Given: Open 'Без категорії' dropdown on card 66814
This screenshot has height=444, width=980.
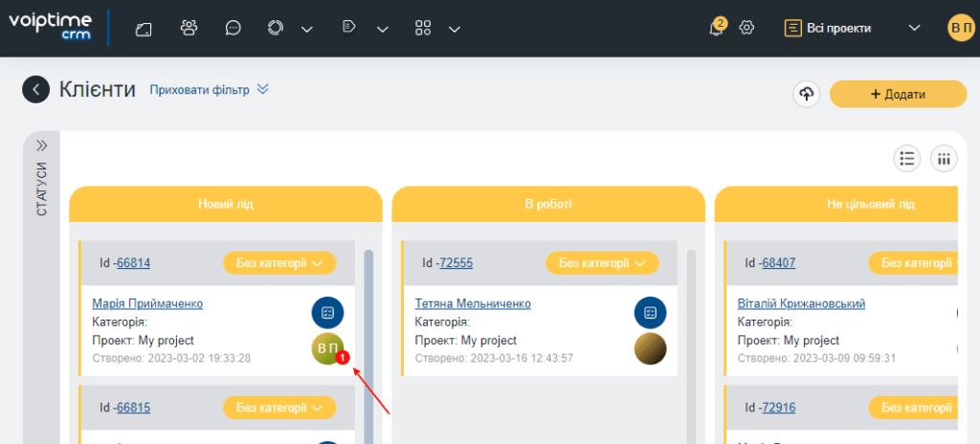Looking at the screenshot, I should [x=279, y=263].
